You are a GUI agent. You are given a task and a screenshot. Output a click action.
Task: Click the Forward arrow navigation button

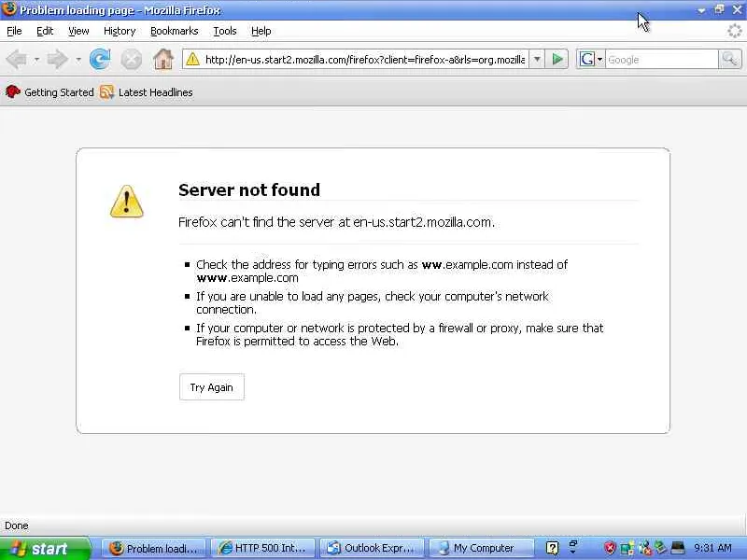58,60
